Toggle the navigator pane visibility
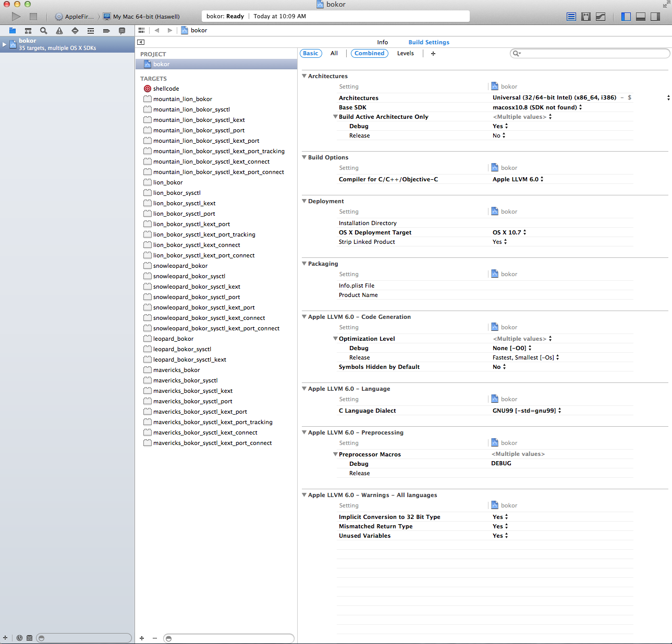 (x=626, y=17)
